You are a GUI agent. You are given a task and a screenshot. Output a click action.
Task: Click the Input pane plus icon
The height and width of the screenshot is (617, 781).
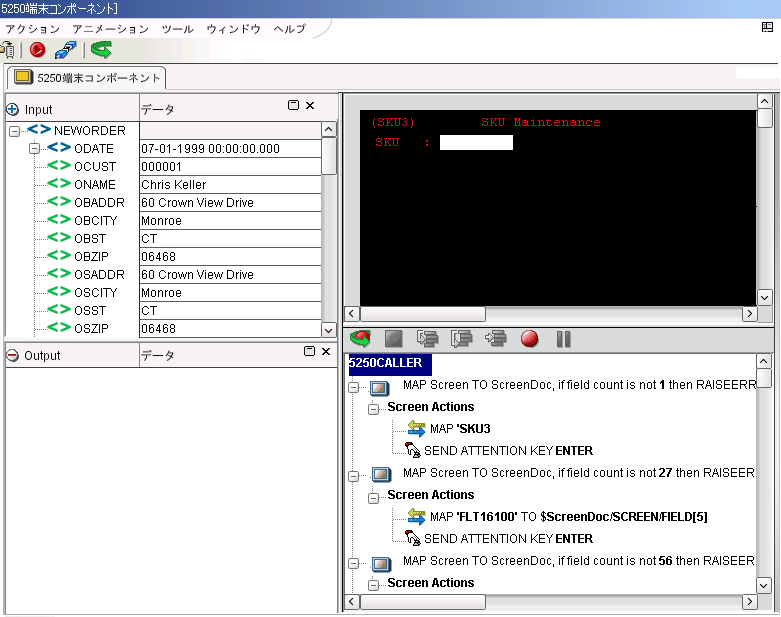click(12, 109)
